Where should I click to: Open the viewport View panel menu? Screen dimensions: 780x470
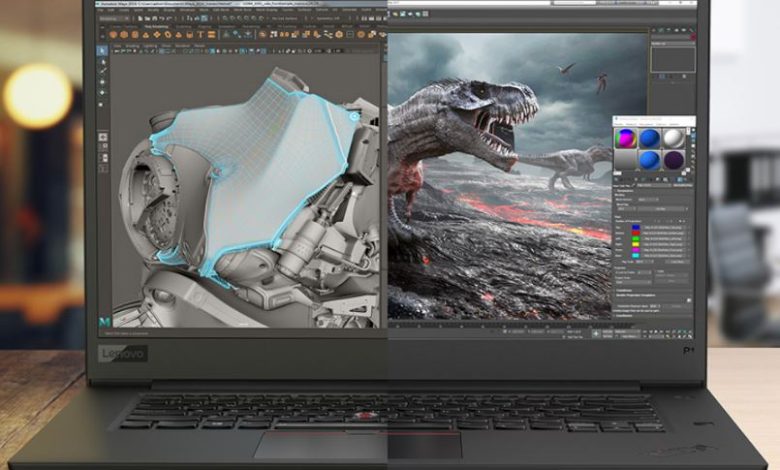[x=118, y=46]
